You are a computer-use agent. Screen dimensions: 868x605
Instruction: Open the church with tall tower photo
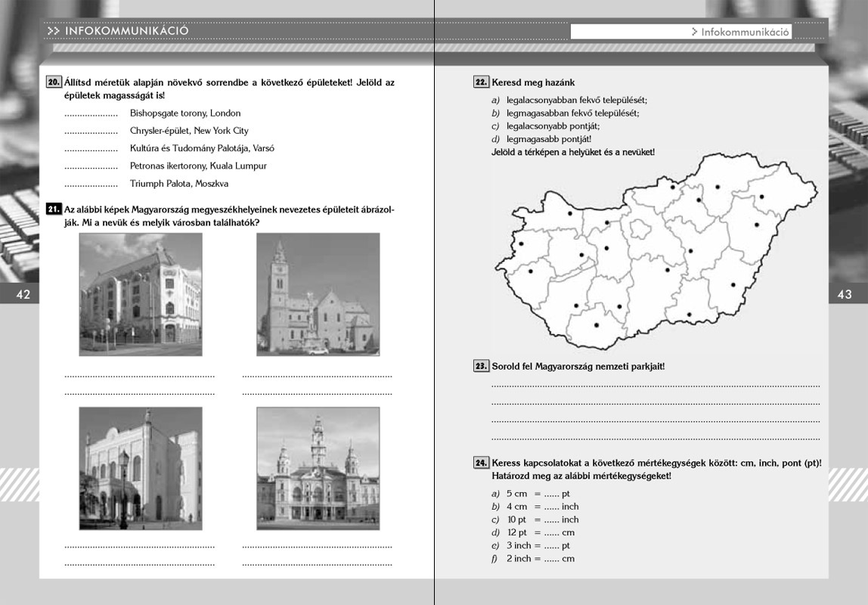pos(318,294)
